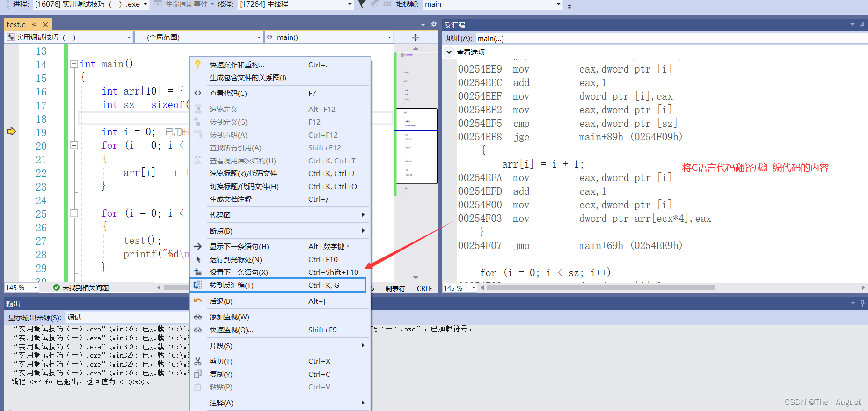The image size is (868, 411).
Task: Click the current statement yellow arrow marker
Action: [12, 132]
